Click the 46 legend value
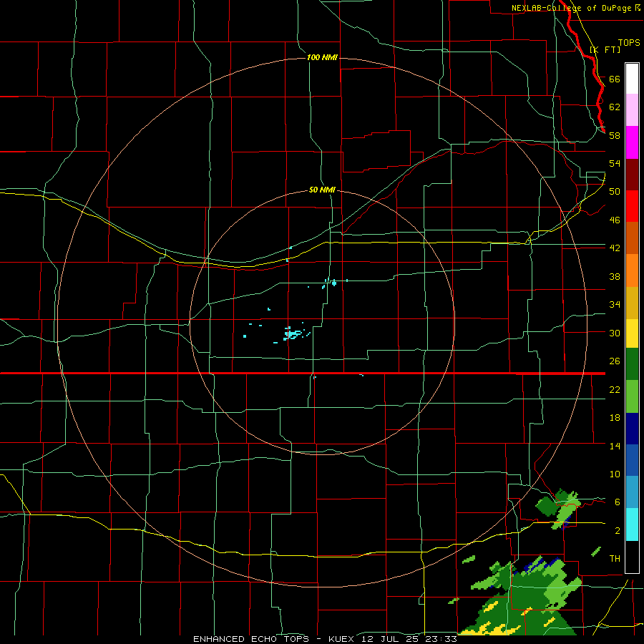The height and width of the screenshot is (644, 644). (615, 220)
